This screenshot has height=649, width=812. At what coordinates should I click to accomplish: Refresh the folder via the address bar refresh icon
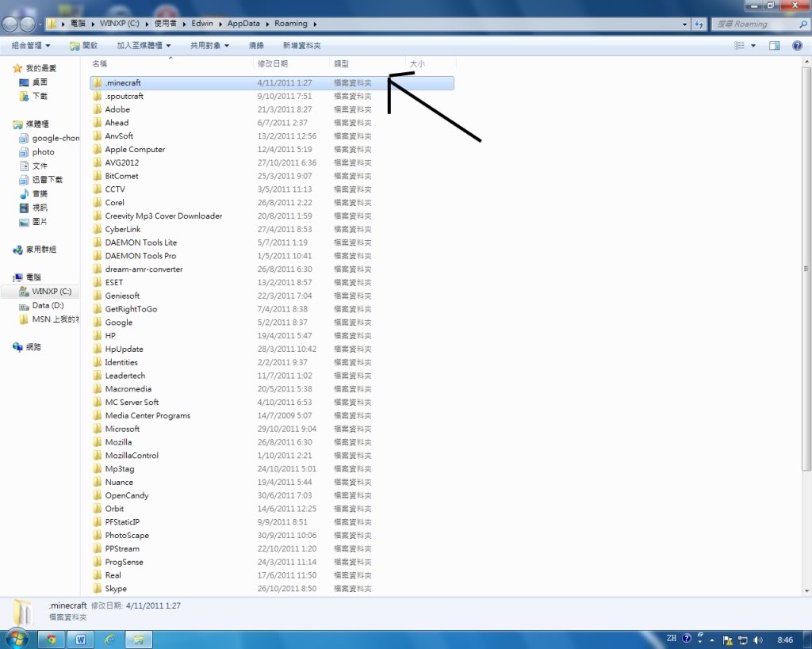pyautogui.click(x=699, y=24)
